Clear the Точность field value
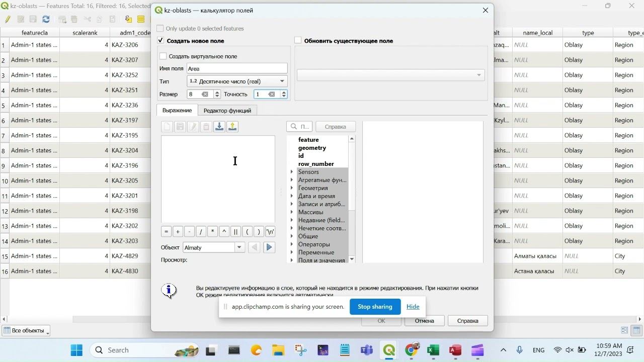 pyautogui.click(x=272, y=95)
